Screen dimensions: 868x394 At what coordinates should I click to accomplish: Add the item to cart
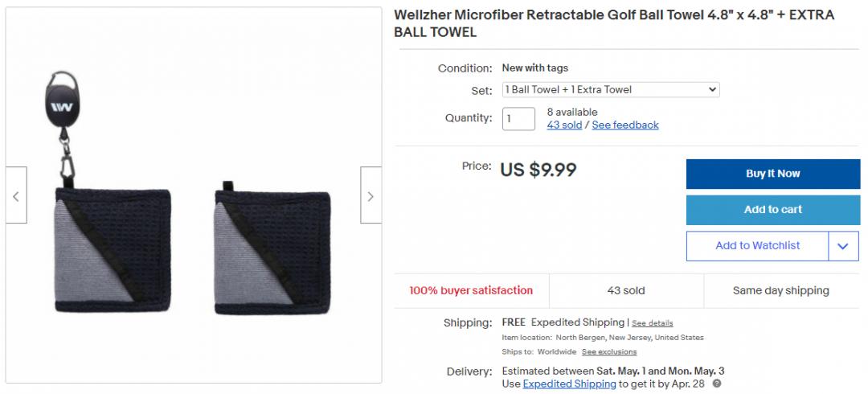click(x=772, y=210)
